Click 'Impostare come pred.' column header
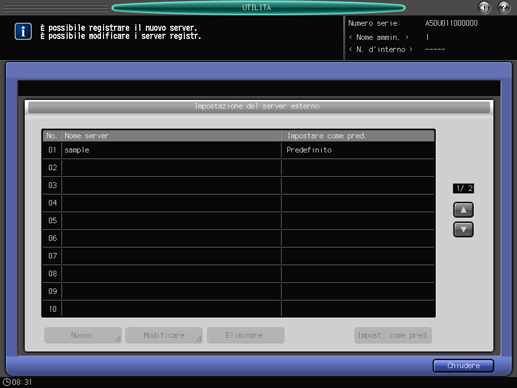Image resolution: width=517 pixels, height=388 pixels. point(358,136)
